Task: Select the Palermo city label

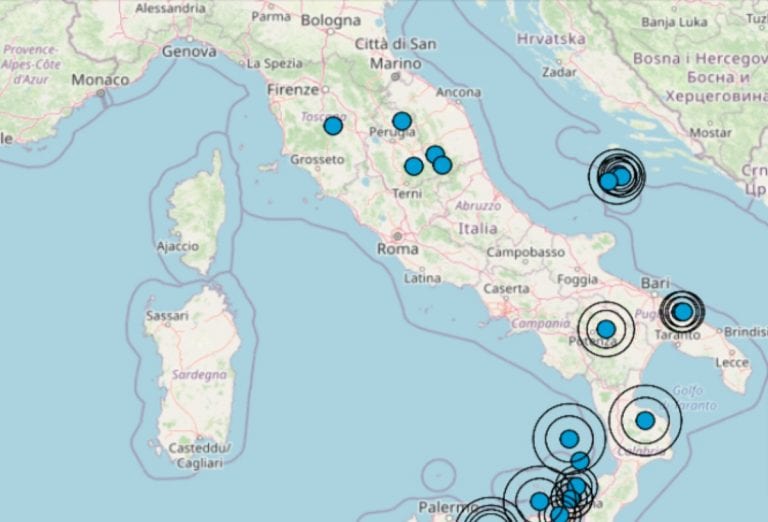Action: pyautogui.click(x=442, y=507)
